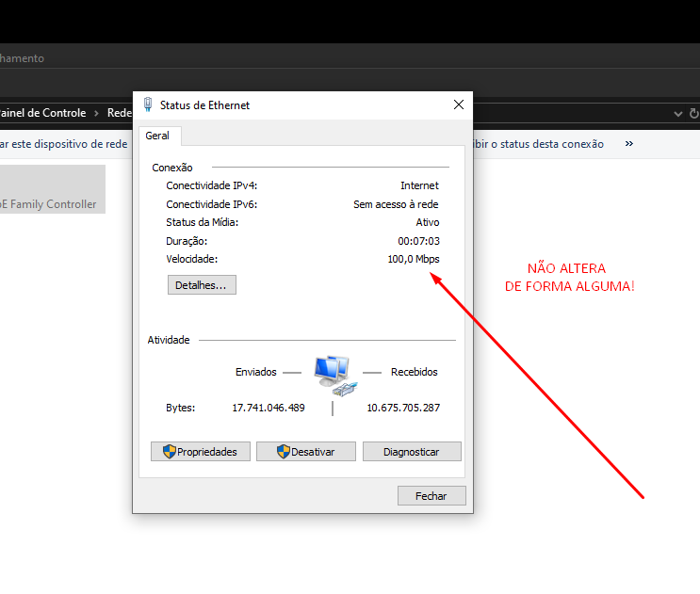The width and height of the screenshot is (700, 594).
Task: Click status desta conexão toolbar command
Action: 539,144
